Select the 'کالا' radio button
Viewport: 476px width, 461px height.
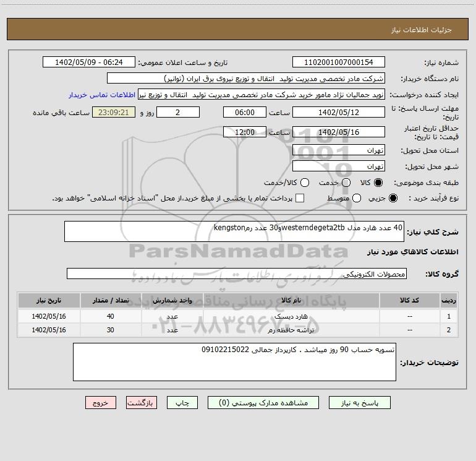click(378, 183)
